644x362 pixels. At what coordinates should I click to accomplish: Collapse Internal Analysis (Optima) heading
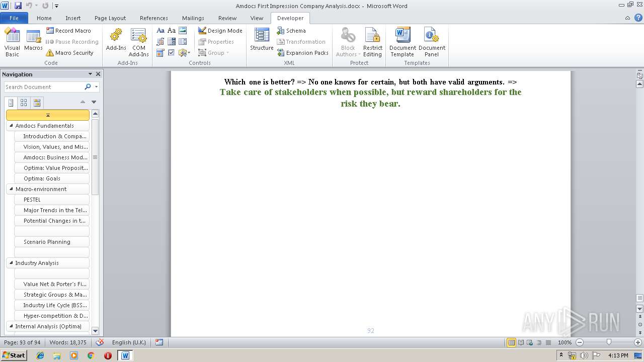coord(11,326)
